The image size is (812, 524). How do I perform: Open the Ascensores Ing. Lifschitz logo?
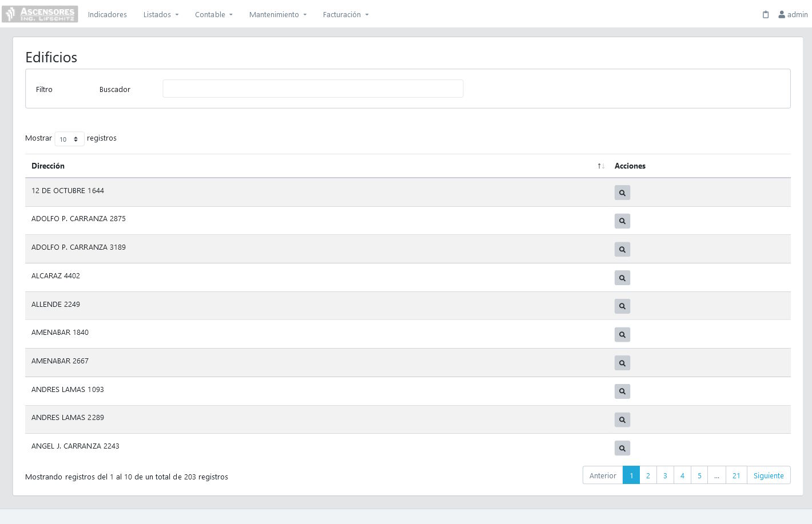pyautogui.click(x=40, y=14)
